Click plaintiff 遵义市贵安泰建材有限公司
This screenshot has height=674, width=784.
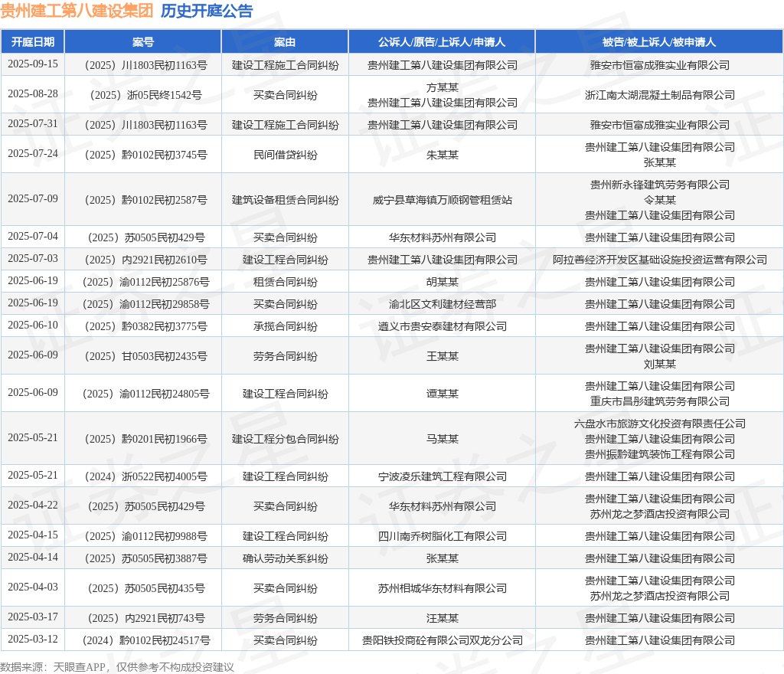point(442,326)
